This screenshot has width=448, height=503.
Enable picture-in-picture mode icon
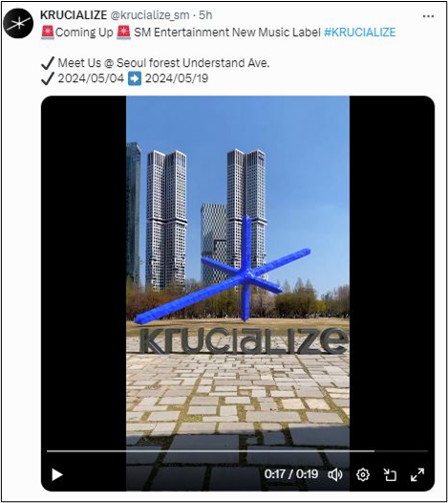click(x=390, y=474)
